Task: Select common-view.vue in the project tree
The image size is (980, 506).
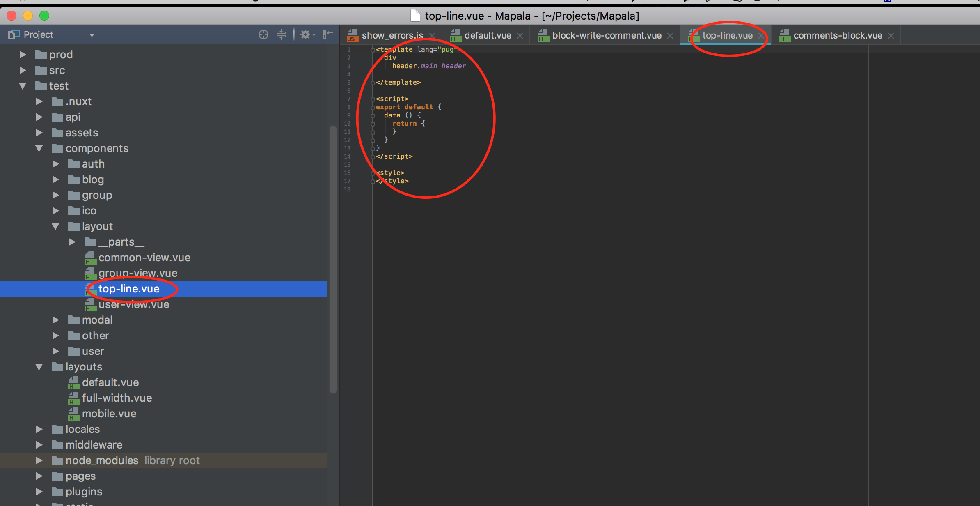Action: pyautogui.click(x=144, y=258)
